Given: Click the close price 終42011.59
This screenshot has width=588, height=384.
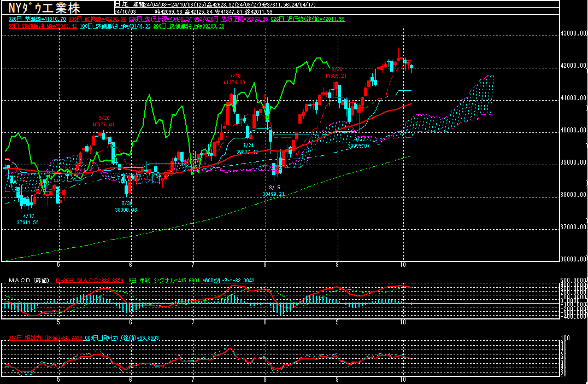Looking at the screenshot, I should [x=258, y=11].
